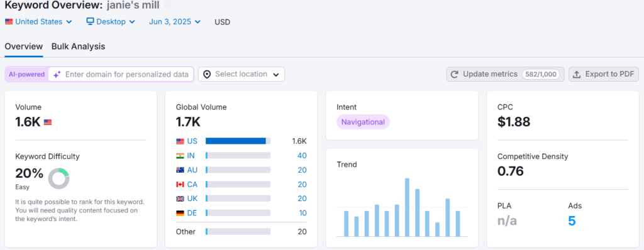This screenshot has width=644, height=250.
Task: Click the Update metrics button
Action: (x=505, y=74)
